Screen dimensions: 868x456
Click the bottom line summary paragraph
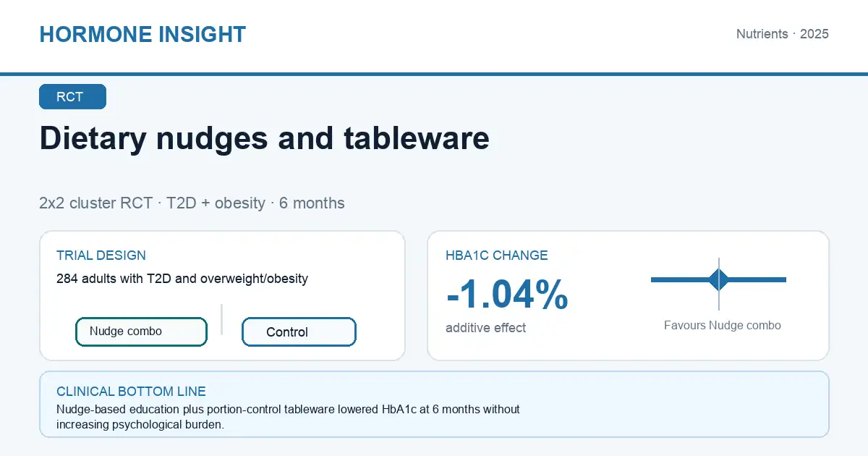[288, 417]
